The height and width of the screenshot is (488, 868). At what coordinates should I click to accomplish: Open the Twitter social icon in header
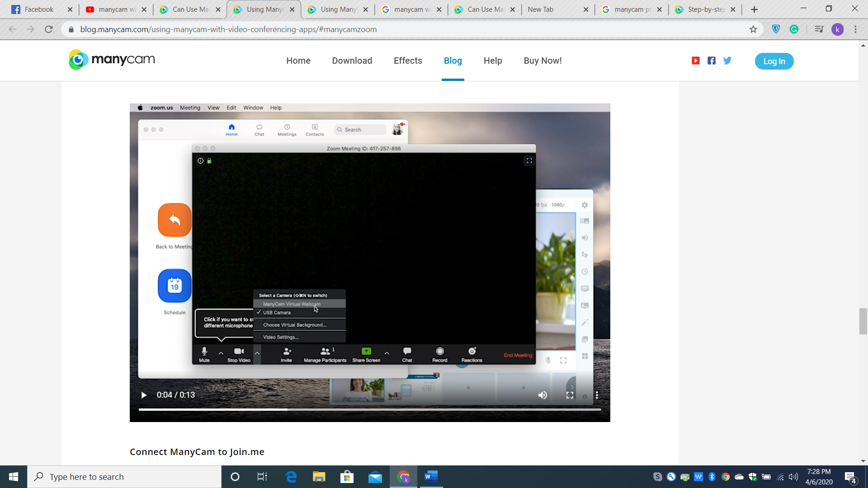(727, 61)
